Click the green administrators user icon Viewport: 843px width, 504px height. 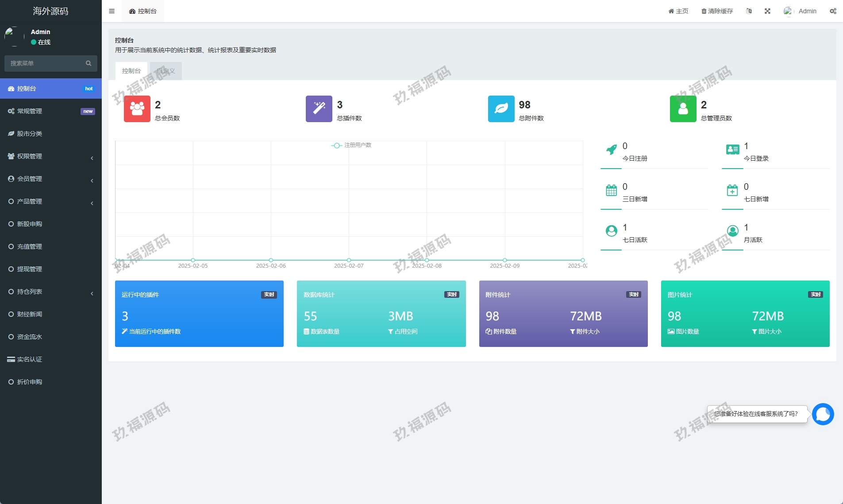coord(683,109)
